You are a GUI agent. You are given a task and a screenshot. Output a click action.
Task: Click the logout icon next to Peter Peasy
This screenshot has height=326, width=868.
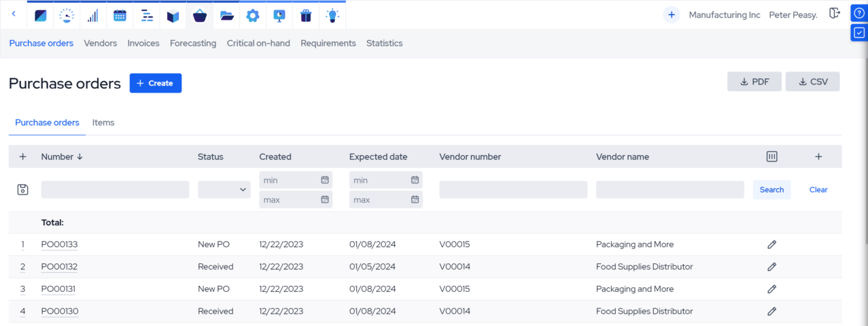tap(835, 14)
